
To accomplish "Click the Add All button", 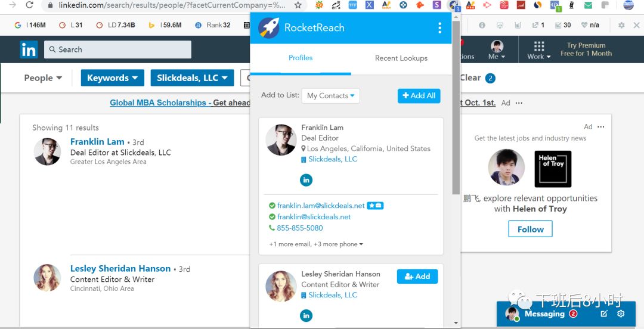I will [x=419, y=96].
